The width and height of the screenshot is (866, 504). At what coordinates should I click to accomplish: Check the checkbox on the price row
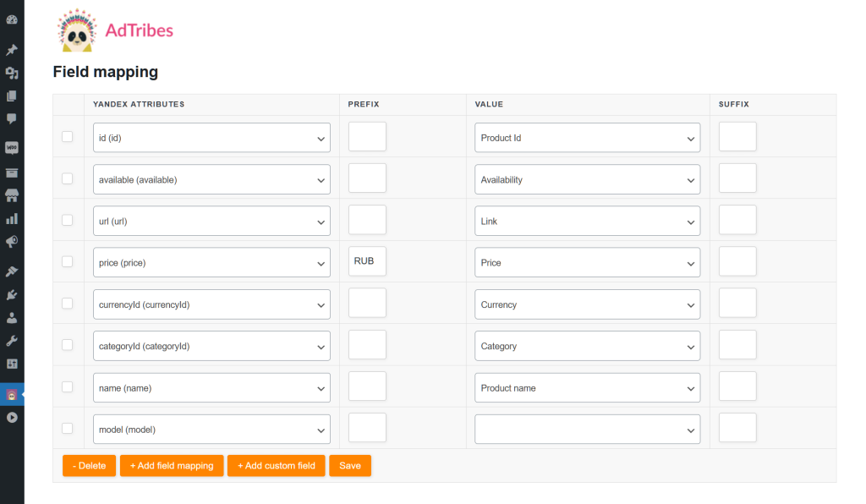click(67, 261)
